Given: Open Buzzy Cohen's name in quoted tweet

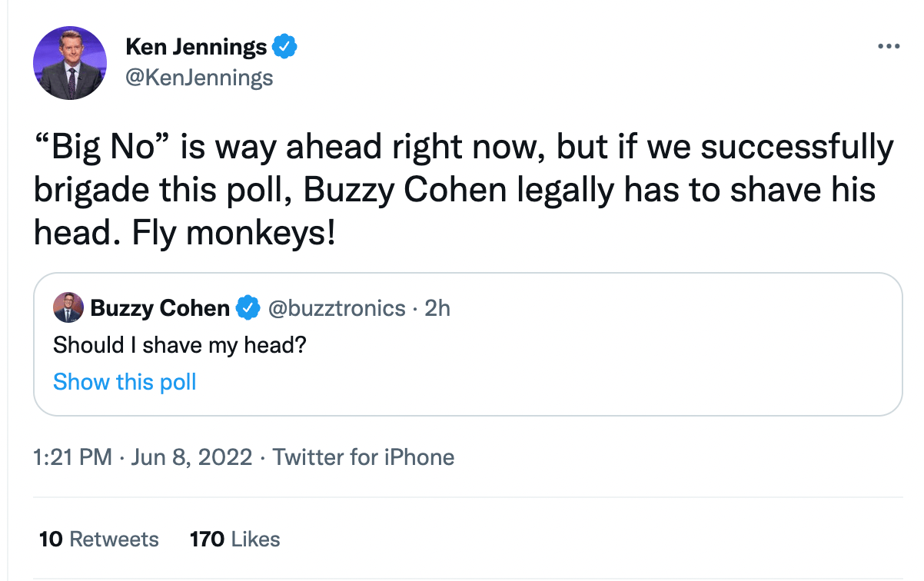Looking at the screenshot, I should tap(160, 309).
